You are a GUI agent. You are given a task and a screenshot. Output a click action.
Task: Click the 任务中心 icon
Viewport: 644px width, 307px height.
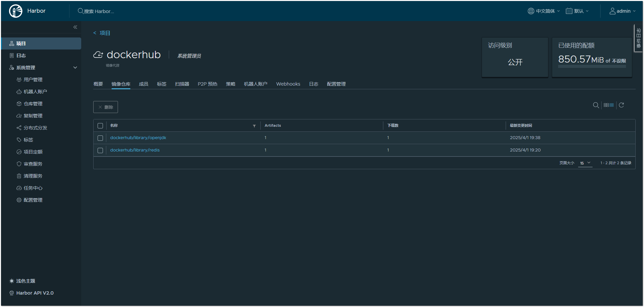click(x=19, y=188)
